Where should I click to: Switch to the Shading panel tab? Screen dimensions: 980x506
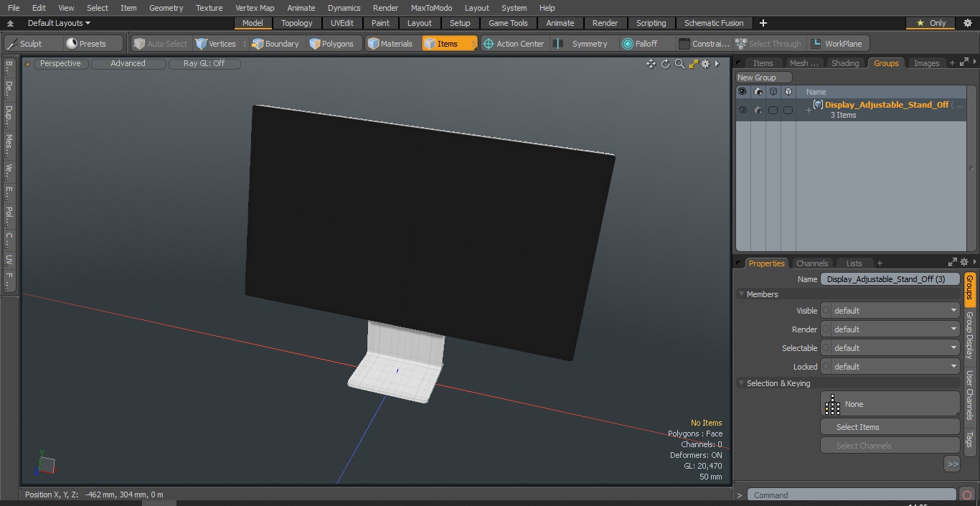coord(844,63)
